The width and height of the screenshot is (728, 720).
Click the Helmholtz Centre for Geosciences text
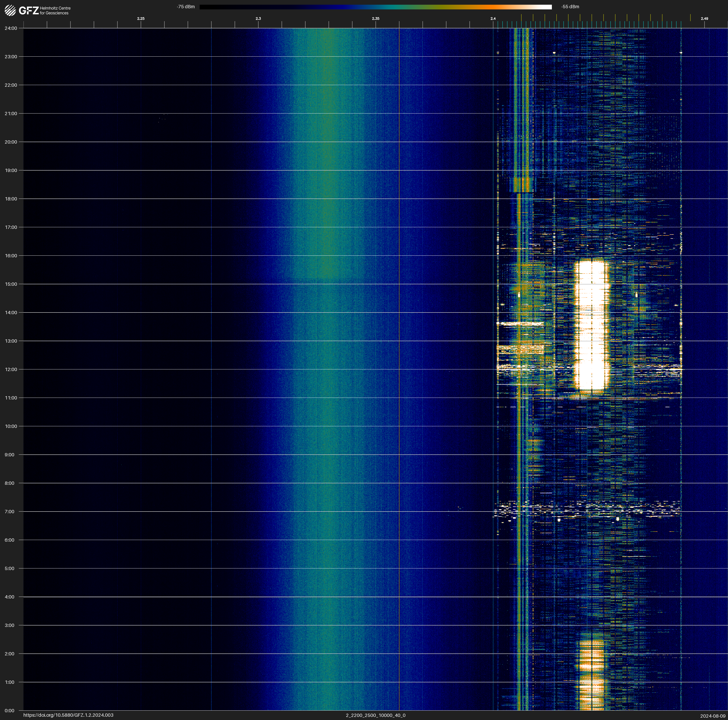coord(55,11)
